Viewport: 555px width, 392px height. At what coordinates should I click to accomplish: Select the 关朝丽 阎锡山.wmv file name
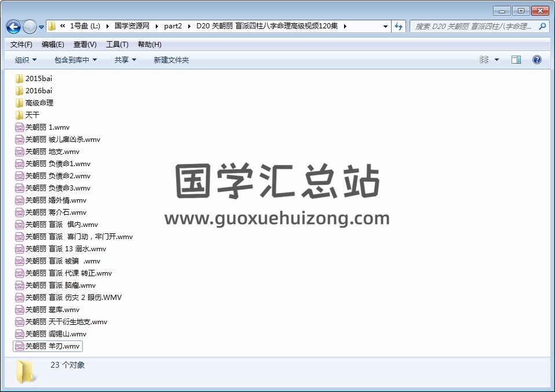[56, 334]
